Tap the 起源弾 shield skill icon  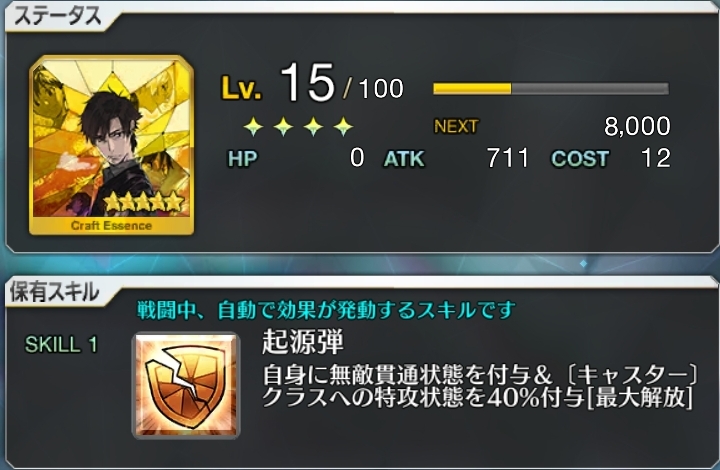(x=186, y=385)
